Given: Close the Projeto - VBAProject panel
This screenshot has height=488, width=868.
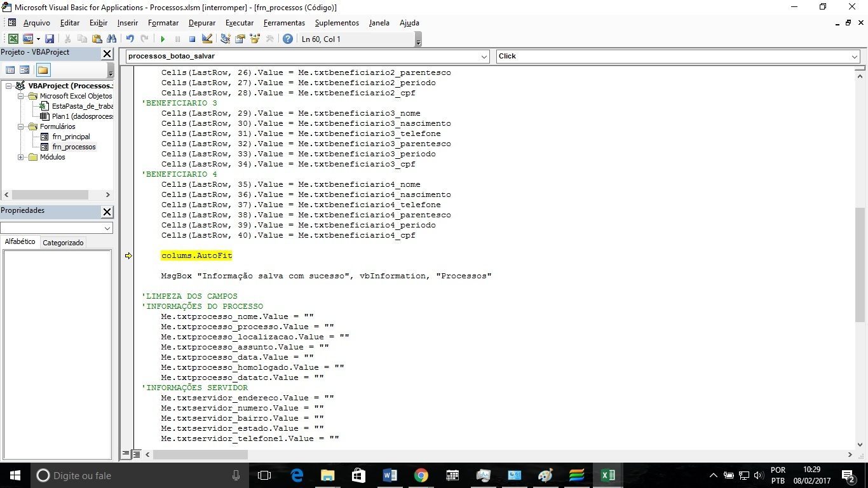Looking at the screenshot, I should (107, 53).
